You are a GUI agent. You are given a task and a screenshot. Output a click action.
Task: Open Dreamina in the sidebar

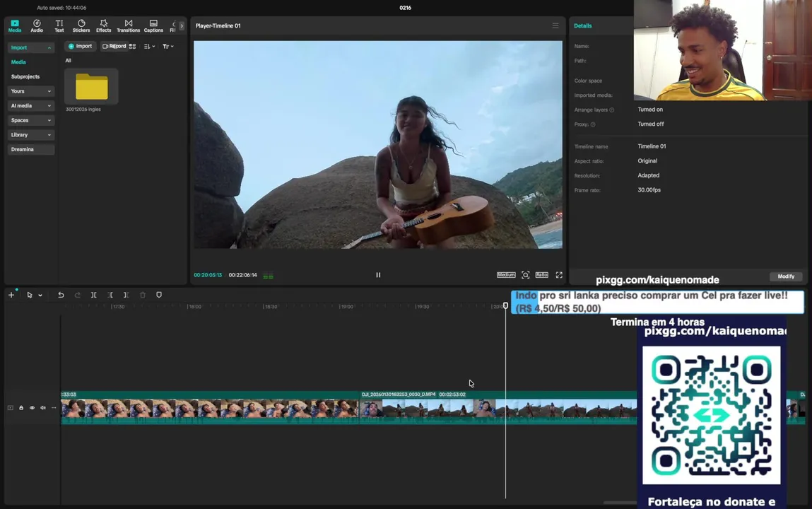(31, 149)
